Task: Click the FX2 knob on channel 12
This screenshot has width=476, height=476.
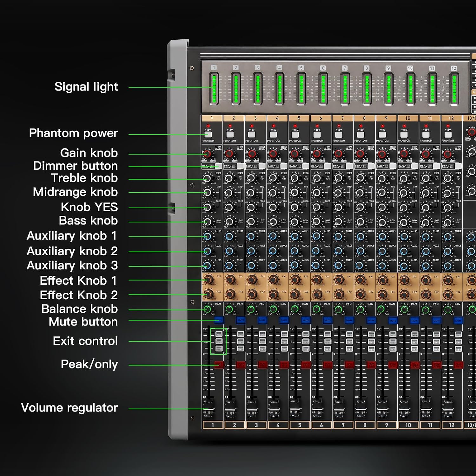Action: click(x=448, y=294)
